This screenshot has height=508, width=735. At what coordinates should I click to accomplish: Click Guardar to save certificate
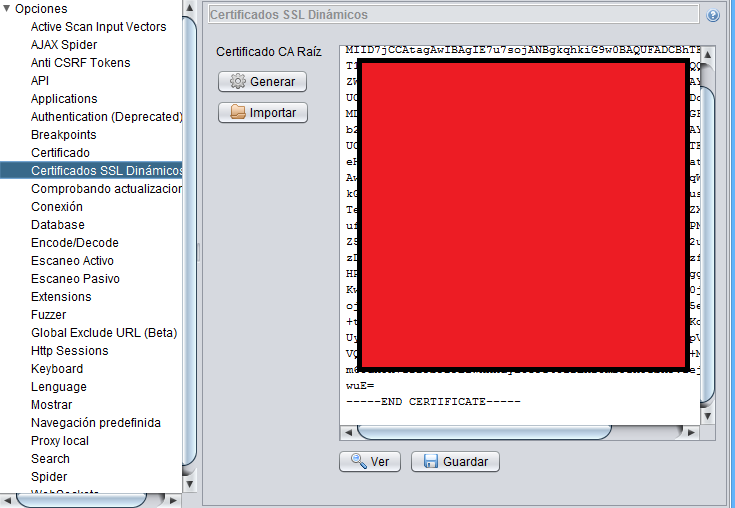pyautogui.click(x=455, y=462)
